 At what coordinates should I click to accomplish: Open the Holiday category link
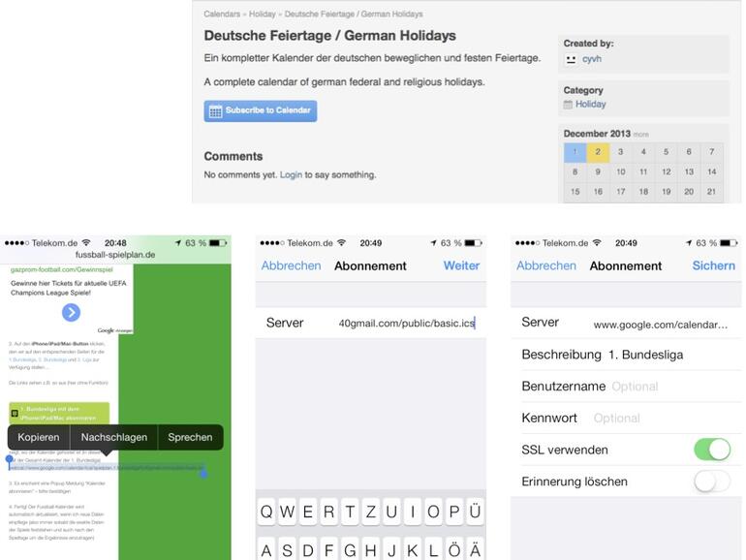590,105
